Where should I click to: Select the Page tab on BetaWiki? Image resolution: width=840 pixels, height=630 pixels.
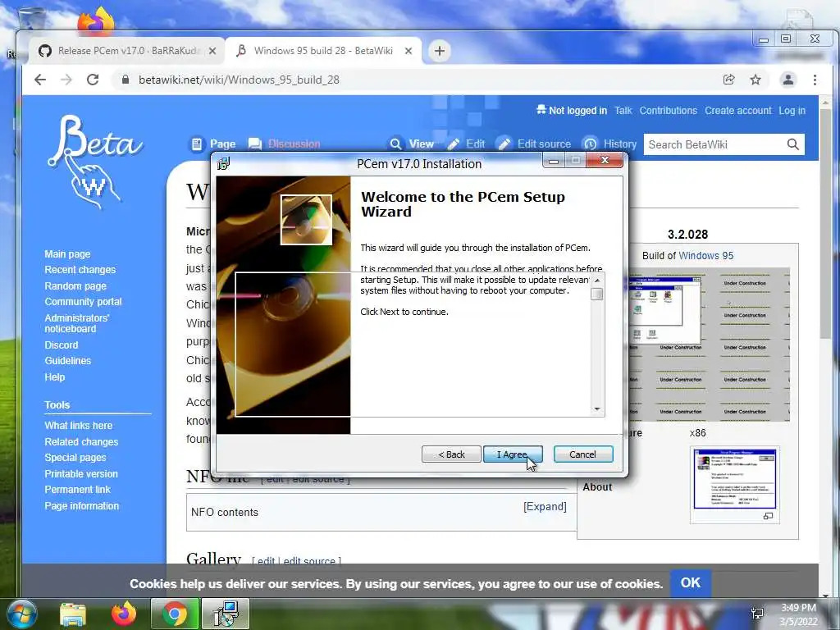[x=213, y=144]
